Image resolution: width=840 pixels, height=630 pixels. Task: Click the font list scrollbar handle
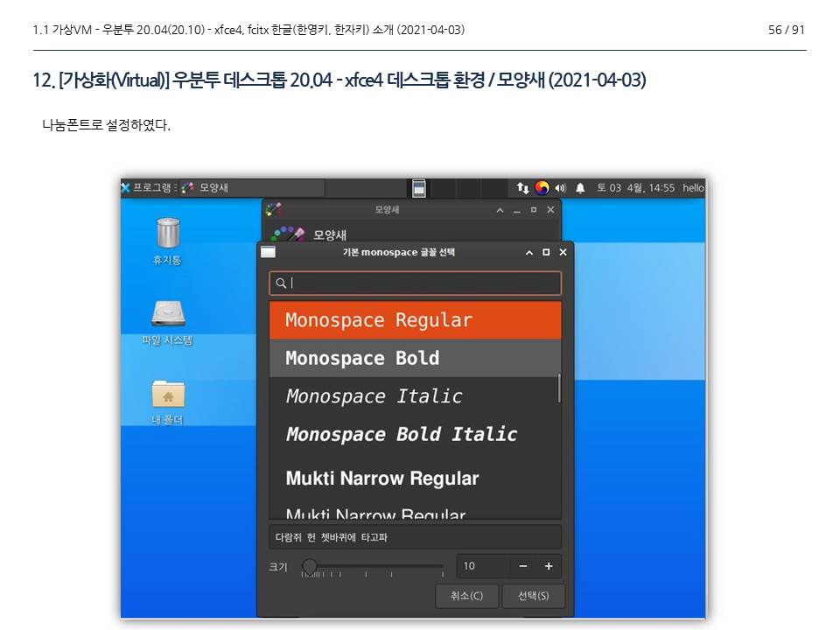point(559,388)
